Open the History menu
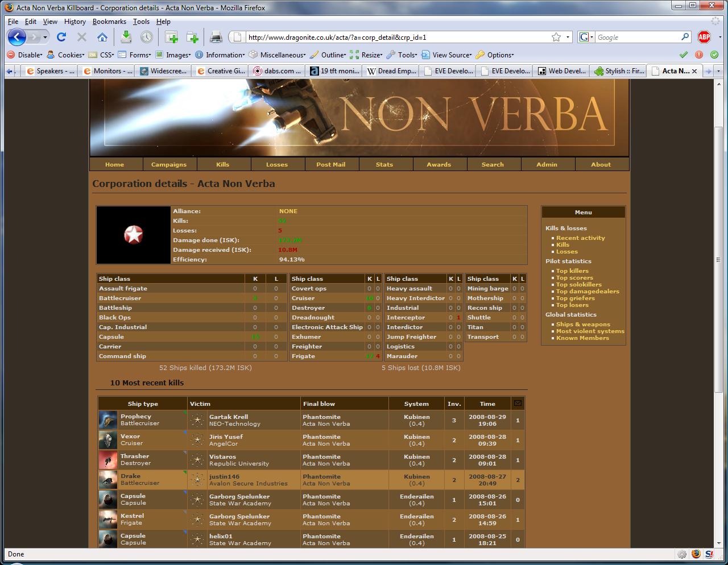This screenshot has height=565, width=728. pyautogui.click(x=75, y=22)
